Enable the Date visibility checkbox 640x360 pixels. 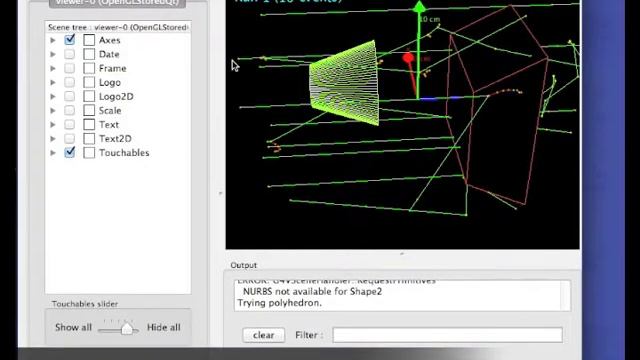[70, 54]
